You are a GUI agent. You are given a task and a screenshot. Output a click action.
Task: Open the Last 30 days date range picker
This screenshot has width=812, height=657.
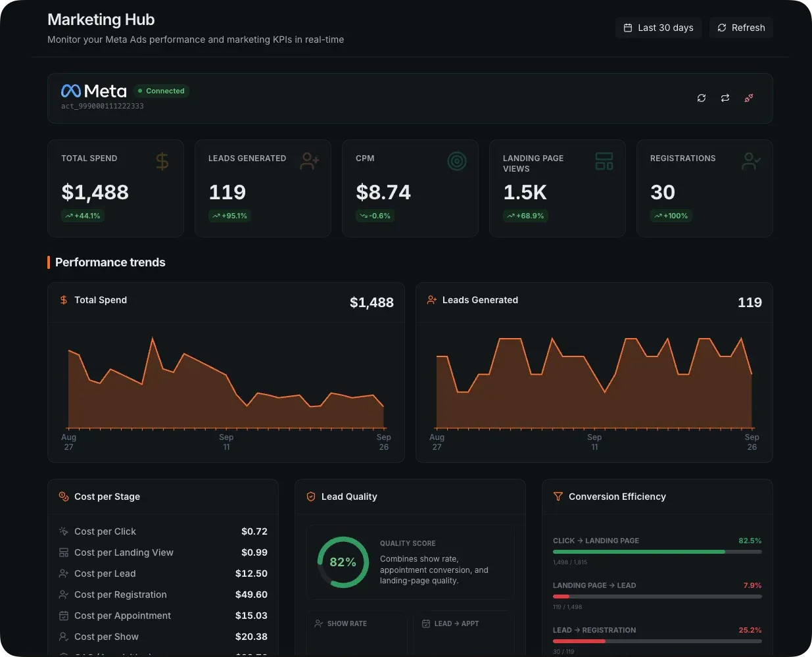tap(658, 28)
